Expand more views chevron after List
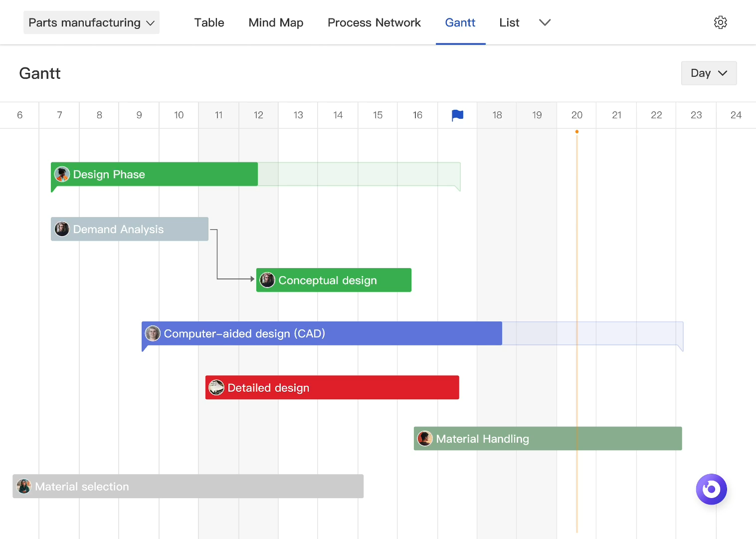Viewport: 756px width, 539px height. click(545, 22)
